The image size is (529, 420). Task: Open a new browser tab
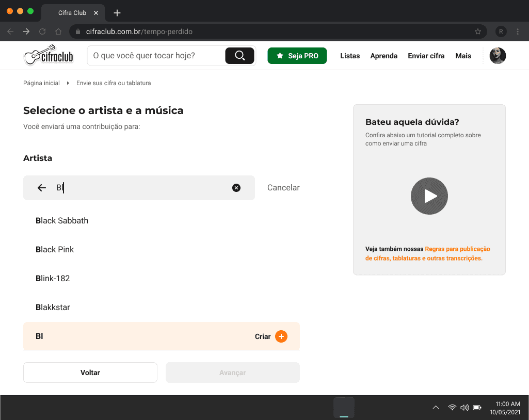tap(117, 13)
